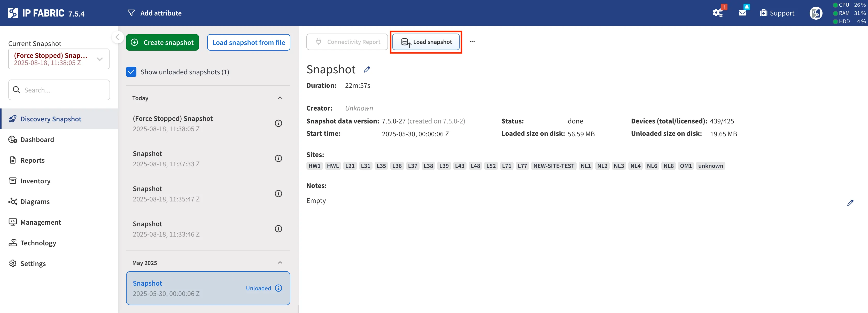Image resolution: width=868 pixels, height=313 pixels.
Task: Collapse the left sidebar with arrow
Action: pos(117,37)
